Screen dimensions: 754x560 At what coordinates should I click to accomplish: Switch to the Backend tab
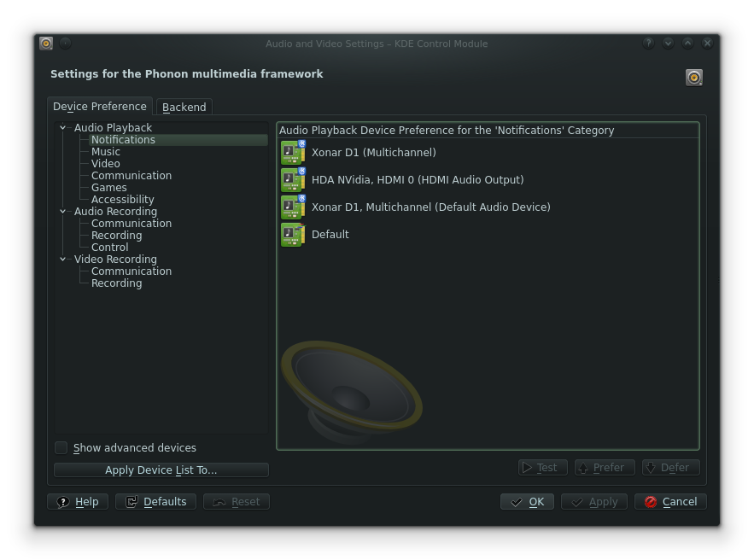pos(184,108)
